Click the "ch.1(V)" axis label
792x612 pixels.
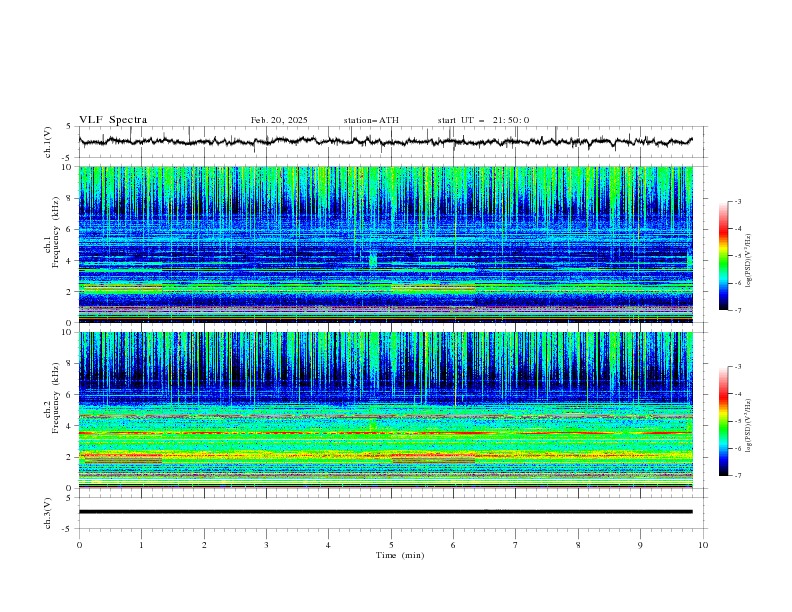pyautogui.click(x=48, y=142)
